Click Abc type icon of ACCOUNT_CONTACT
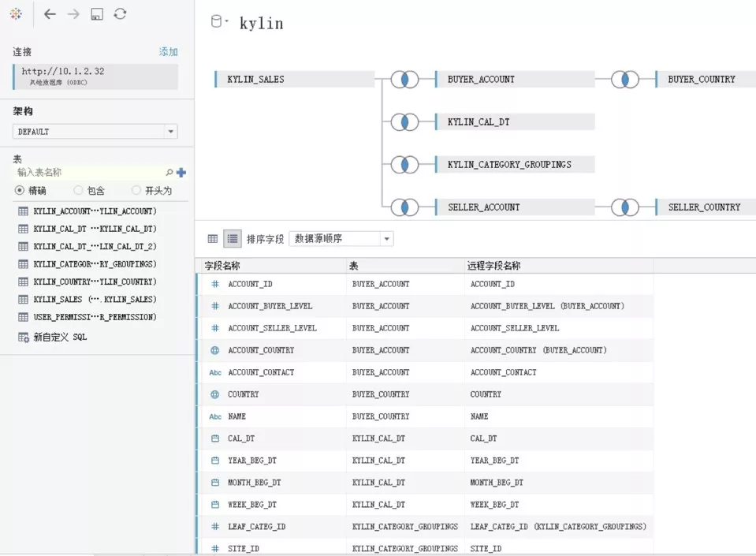This screenshot has width=756, height=556. pos(215,372)
